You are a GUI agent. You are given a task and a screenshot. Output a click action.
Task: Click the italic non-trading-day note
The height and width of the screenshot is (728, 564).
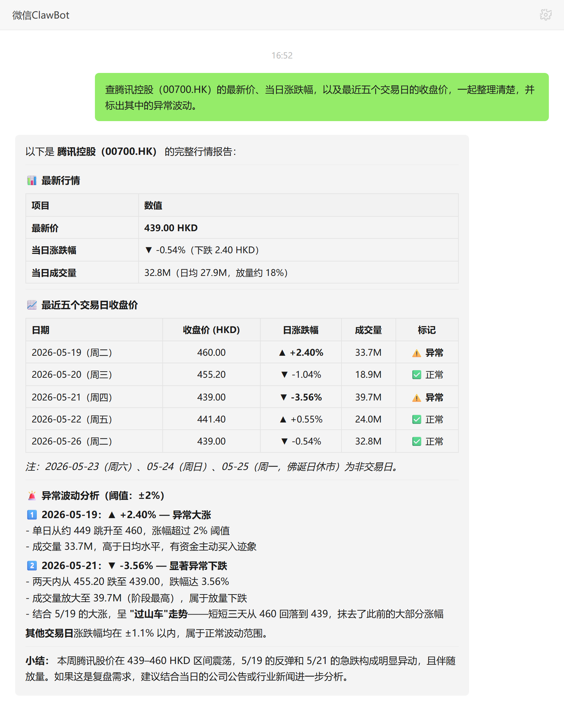(x=212, y=467)
